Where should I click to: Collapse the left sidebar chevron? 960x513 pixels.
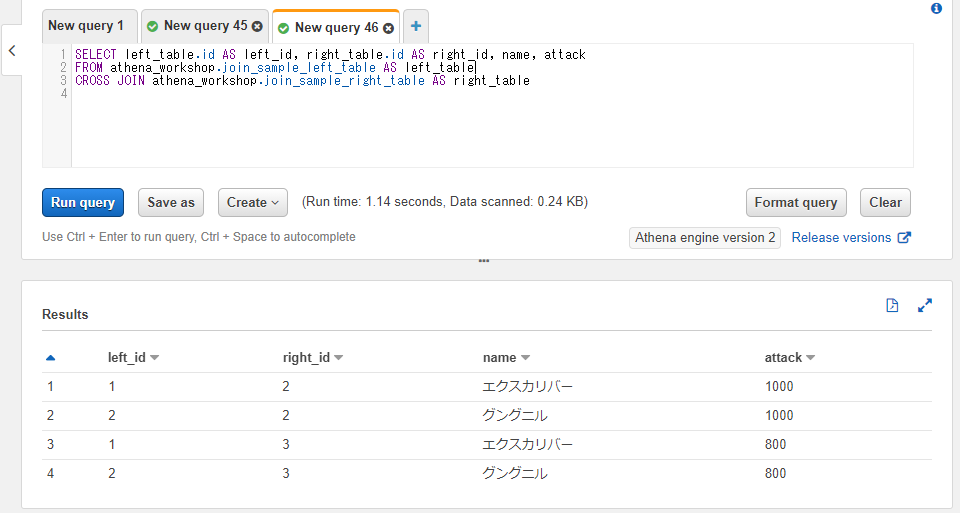pos(12,51)
